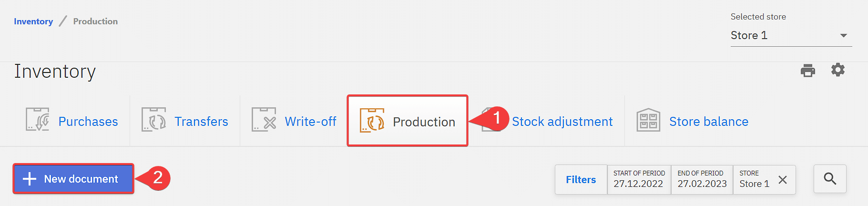
Task: Click the Write-off box icon
Action: click(x=264, y=119)
